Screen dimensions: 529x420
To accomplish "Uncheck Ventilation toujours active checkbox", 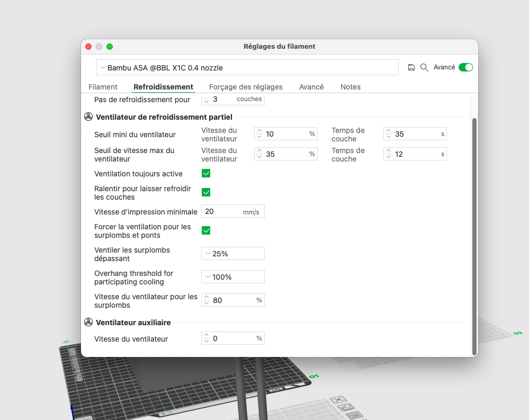I will click(x=206, y=173).
